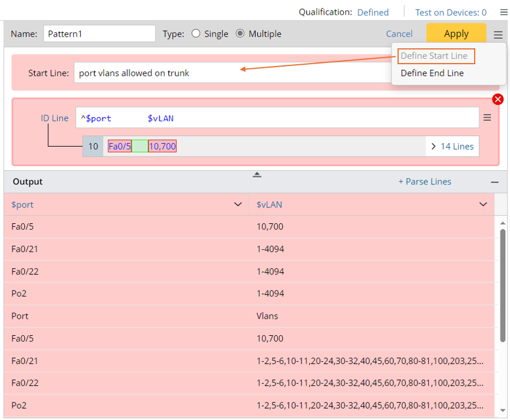The image size is (510, 420).
Task: Remove the ID Line block with the red X
Action: click(x=498, y=99)
